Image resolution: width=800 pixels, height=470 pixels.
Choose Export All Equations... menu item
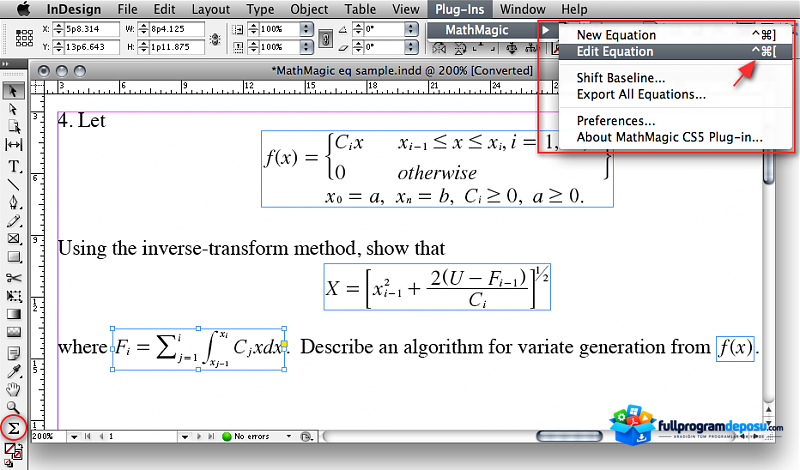point(676,94)
